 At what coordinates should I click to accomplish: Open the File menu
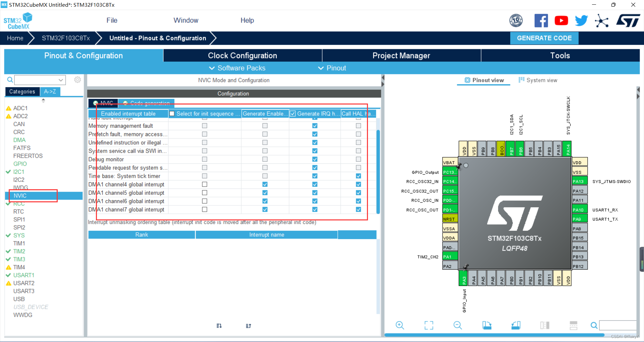(112, 20)
